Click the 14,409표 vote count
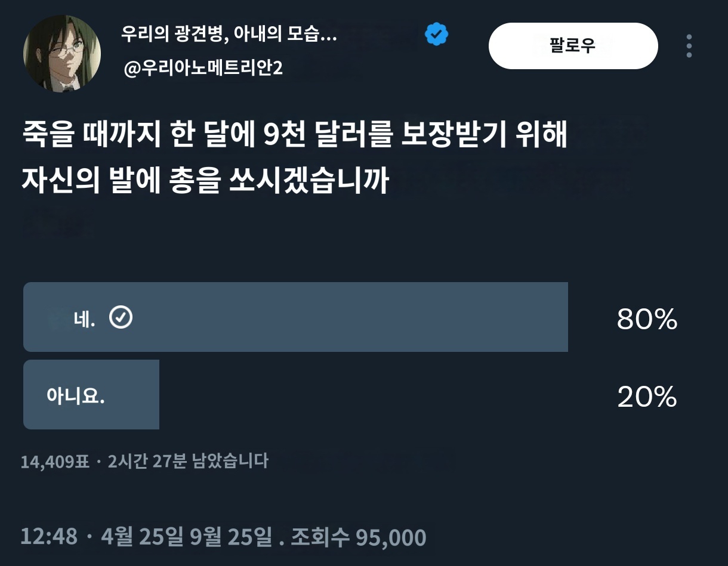The image size is (728, 566). pyautogui.click(x=55, y=461)
